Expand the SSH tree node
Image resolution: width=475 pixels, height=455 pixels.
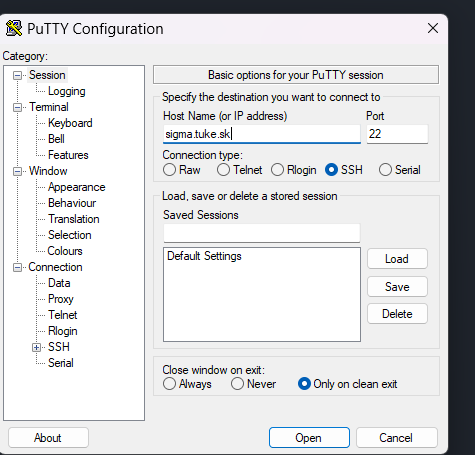[x=36, y=348]
